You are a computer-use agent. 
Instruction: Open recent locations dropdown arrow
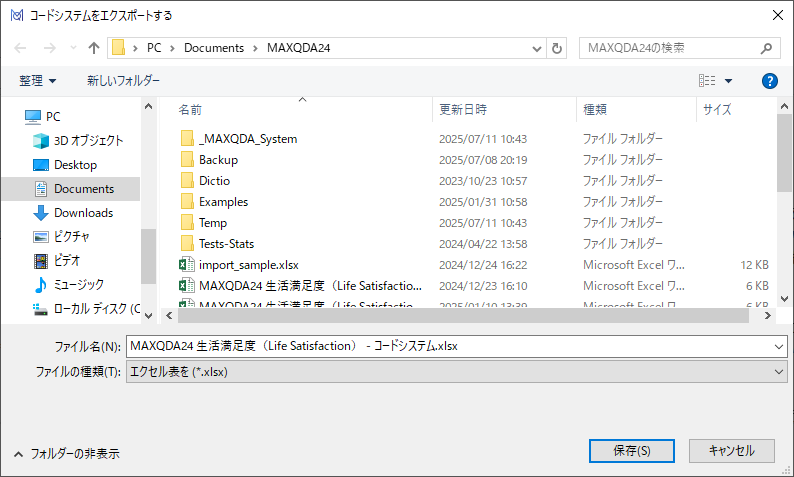tap(73, 48)
